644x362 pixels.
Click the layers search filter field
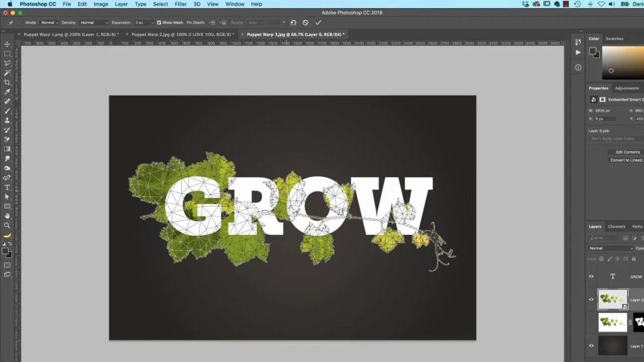tap(603, 238)
